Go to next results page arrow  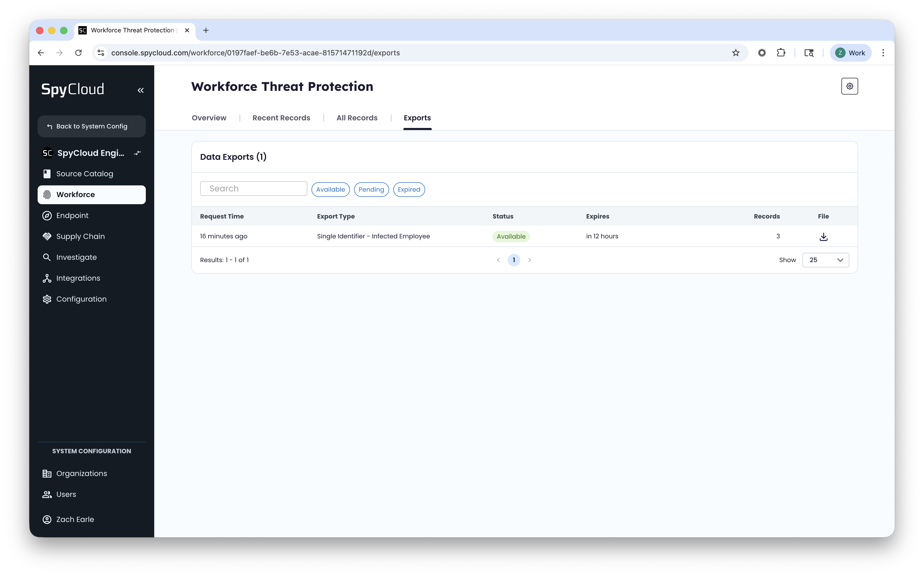pos(529,260)
